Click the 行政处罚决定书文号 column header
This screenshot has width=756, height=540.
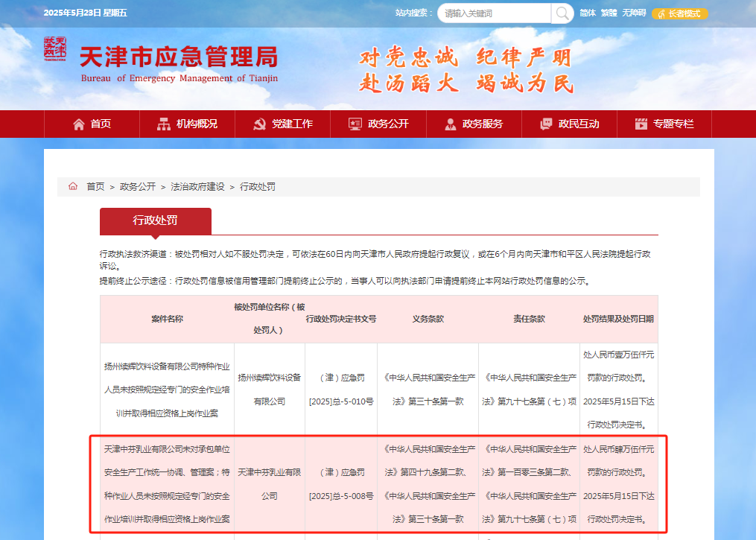[341, 319]
